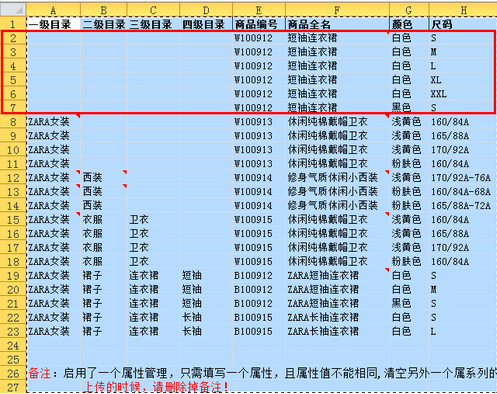Select column G header

pyautogui.click(x=409, y=10)
